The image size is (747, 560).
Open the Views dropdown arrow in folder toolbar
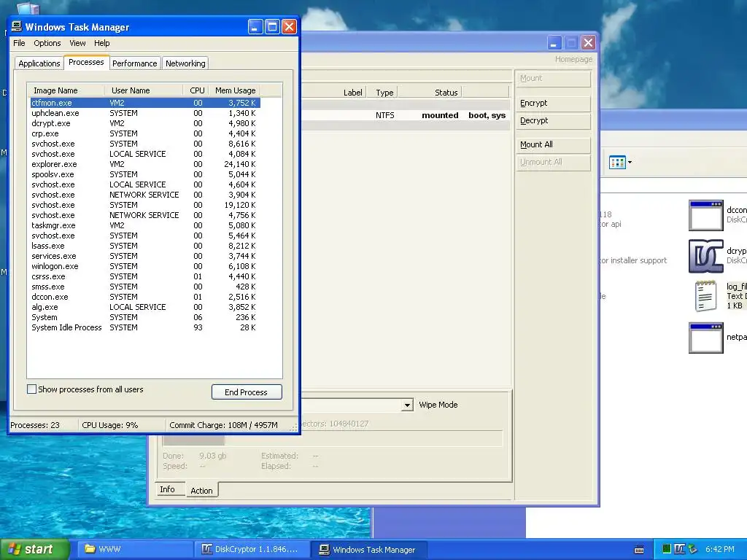[630, 163]
